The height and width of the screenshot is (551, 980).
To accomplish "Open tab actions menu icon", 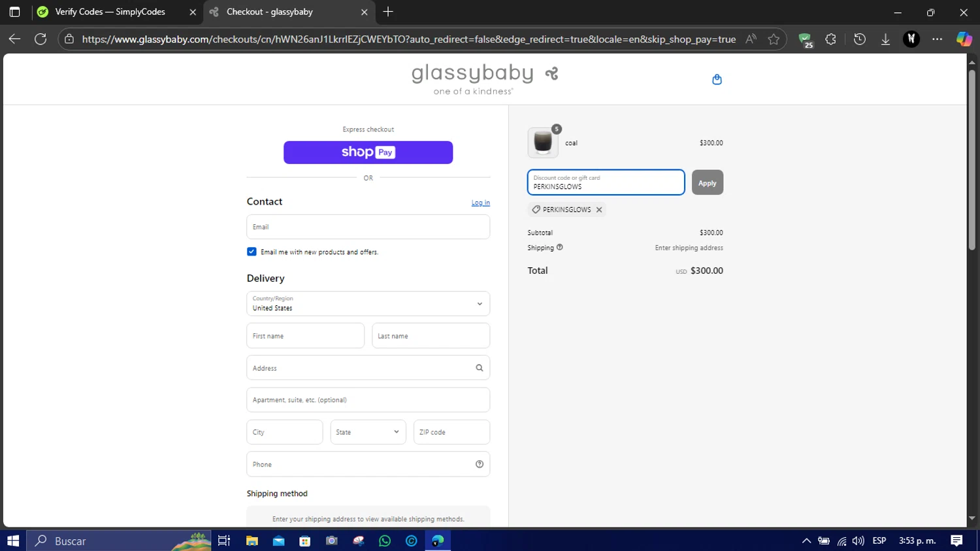I will click(x=14, y=12).
